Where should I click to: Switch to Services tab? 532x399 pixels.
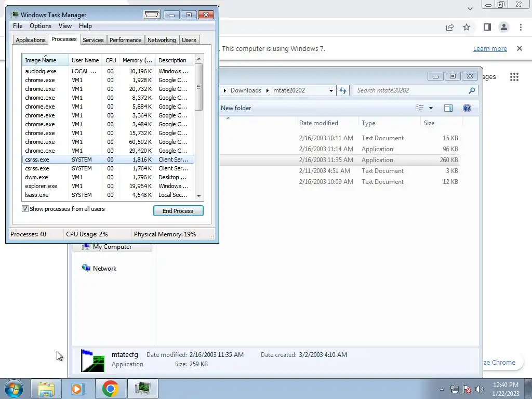(x=93, y=40)
